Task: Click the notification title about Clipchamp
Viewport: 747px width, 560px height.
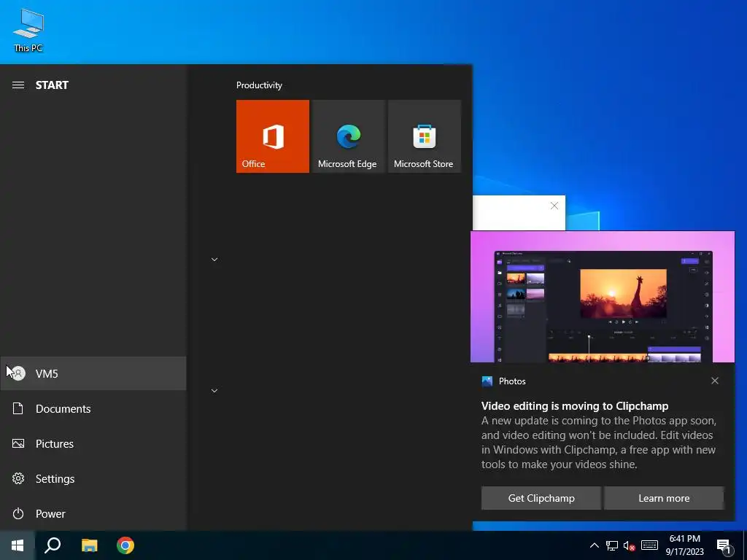Action: tap(575, 406)
